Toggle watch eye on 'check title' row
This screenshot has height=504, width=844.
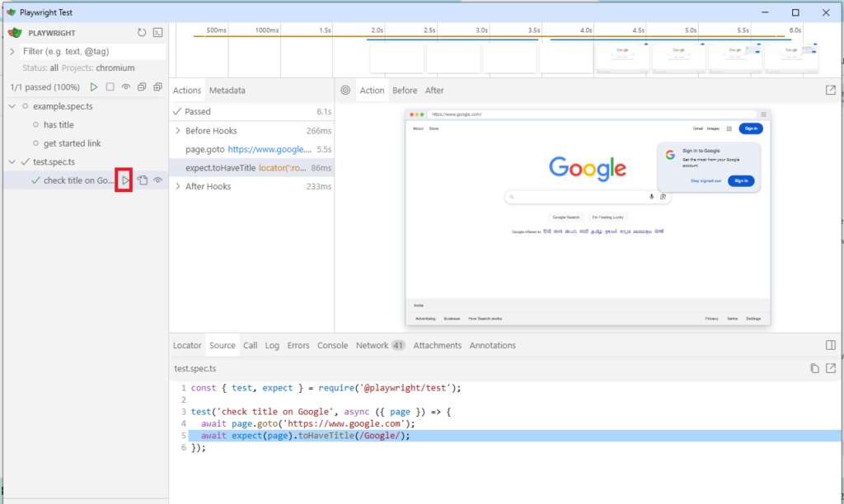[157, 180]
